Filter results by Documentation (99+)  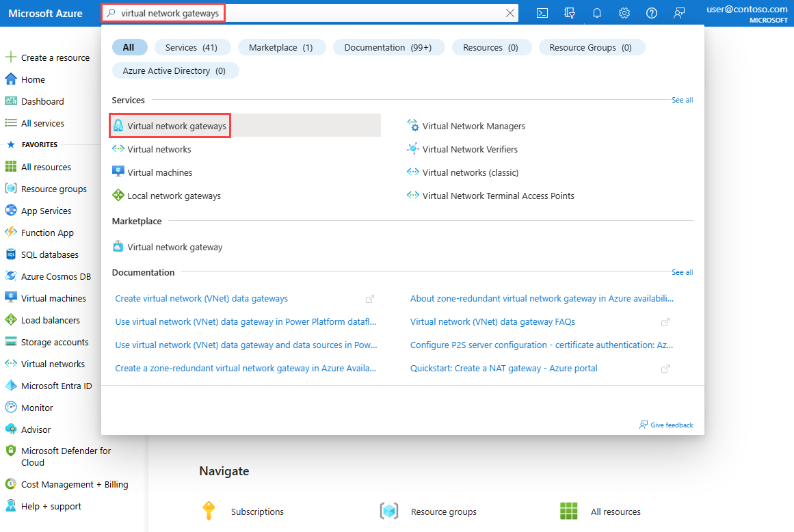pyautogui.click(x=388, y=48)
